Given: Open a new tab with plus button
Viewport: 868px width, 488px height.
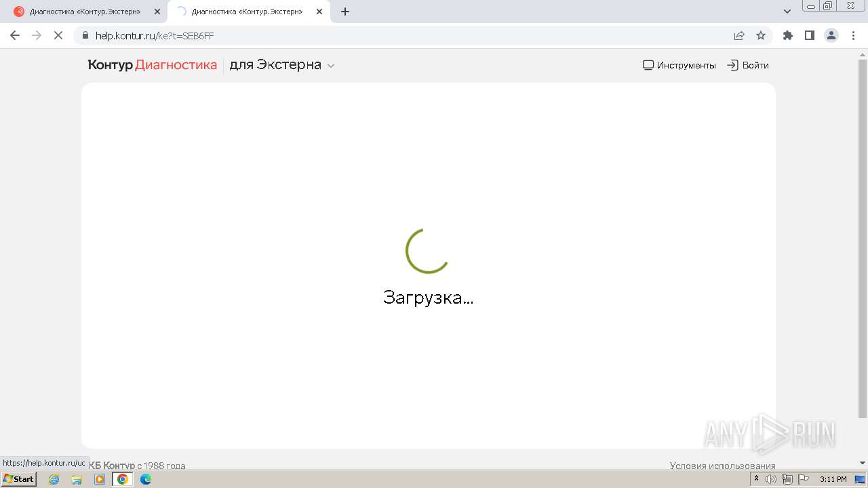Looking at the screenshot, I should 345,12.
